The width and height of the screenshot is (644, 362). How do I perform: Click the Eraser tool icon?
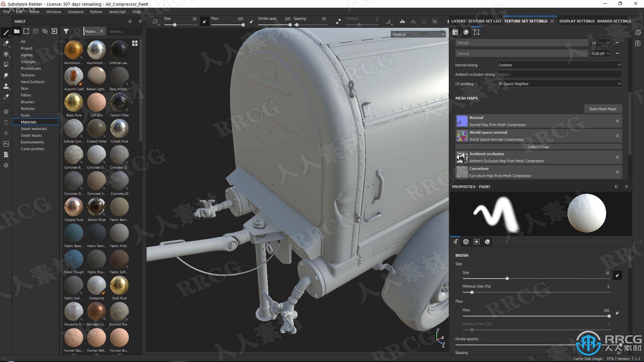[x=6, y=43]
